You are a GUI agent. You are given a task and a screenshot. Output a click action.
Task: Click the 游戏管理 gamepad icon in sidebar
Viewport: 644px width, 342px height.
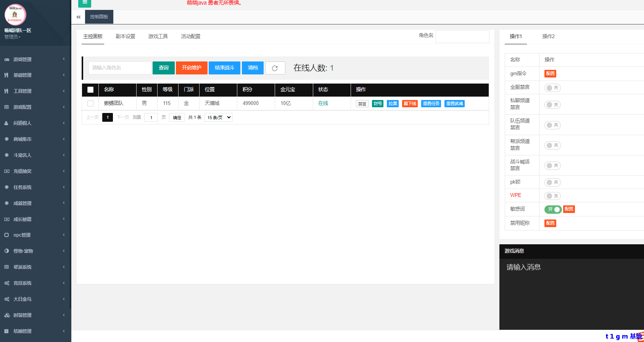click(x=6, y=60)
